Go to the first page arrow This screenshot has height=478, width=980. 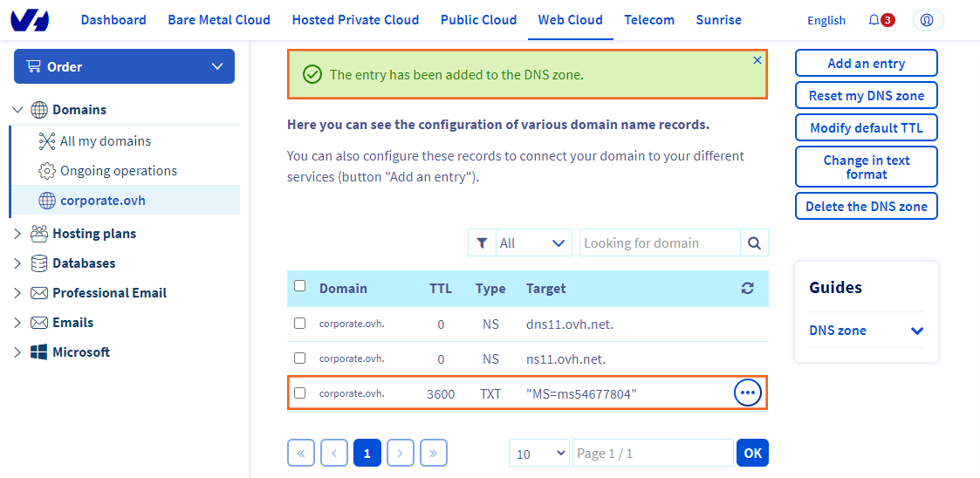tap(301, 453)
